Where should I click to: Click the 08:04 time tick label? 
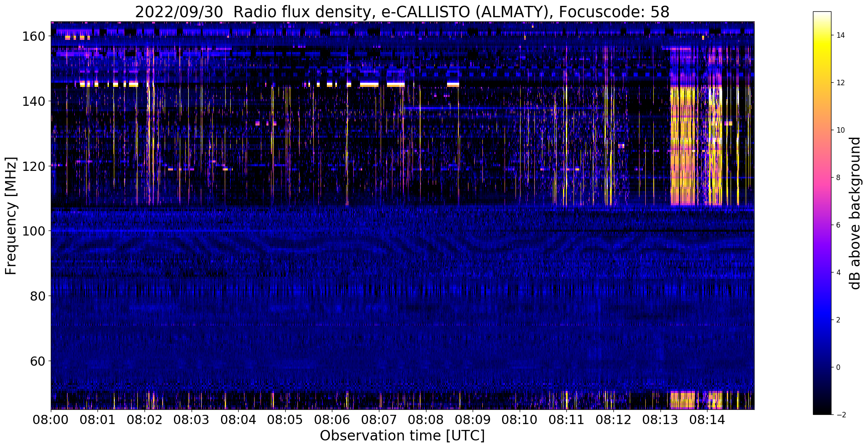click(238, 419)
